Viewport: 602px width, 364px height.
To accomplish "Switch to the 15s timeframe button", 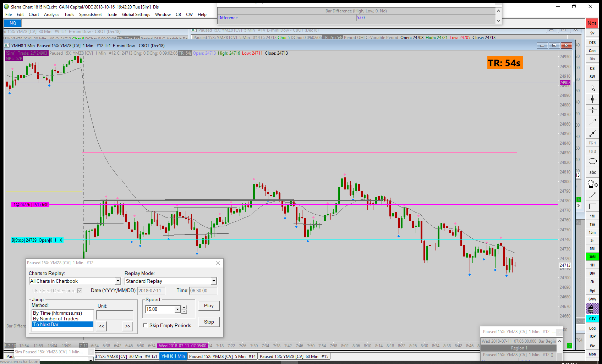I will [592, 224].
